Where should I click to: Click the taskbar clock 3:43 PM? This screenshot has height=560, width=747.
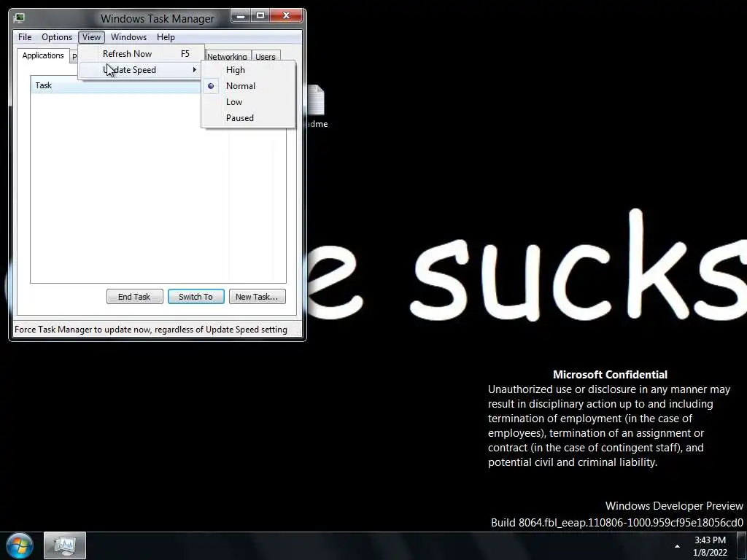tap(710, 546)
